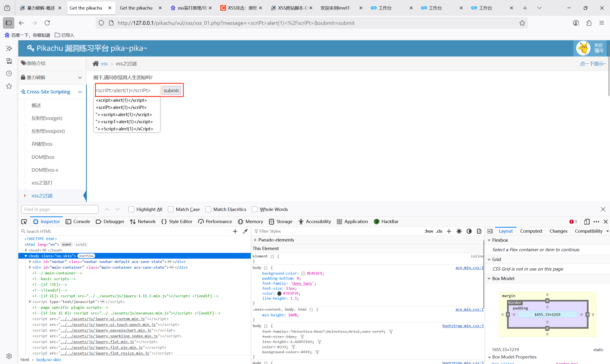Open the Network tab
Image resolution: width=610 pixels, height=364 pixels.
click(143, 222)
